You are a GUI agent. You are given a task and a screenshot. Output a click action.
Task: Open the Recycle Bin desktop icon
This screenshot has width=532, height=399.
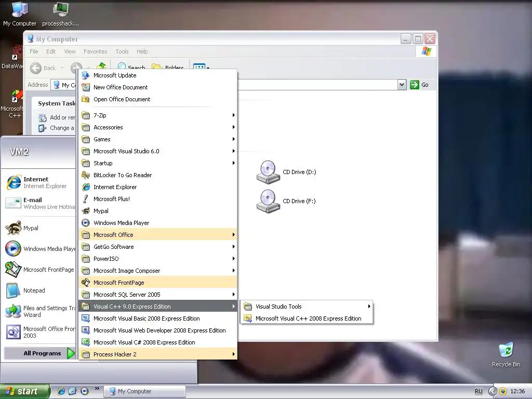[506, 355]
